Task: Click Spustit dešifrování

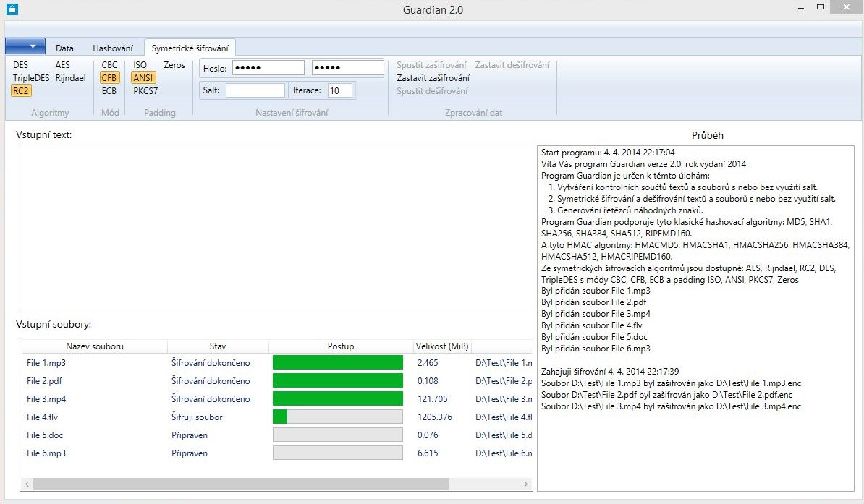Action: click(x=432, y=91)
